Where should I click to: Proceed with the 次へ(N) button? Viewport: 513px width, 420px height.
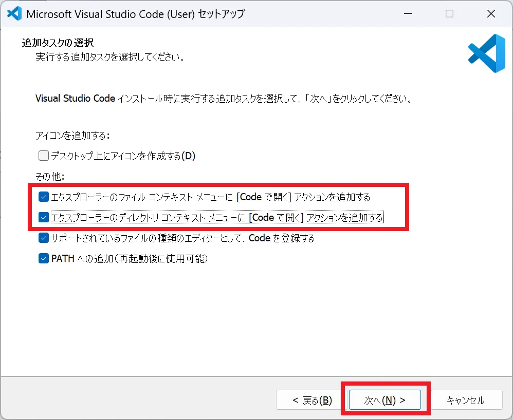tap(384, 400)
